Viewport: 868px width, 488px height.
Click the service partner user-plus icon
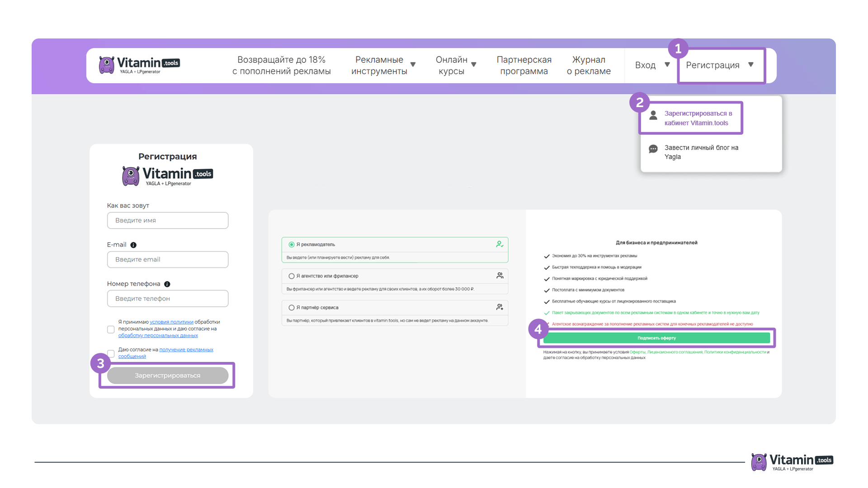500,307
